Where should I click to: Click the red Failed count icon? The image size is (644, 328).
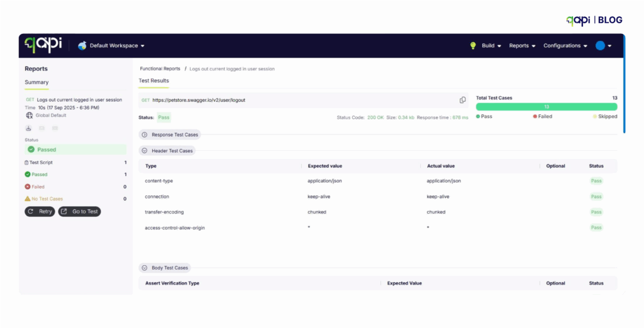pos(28,187)
